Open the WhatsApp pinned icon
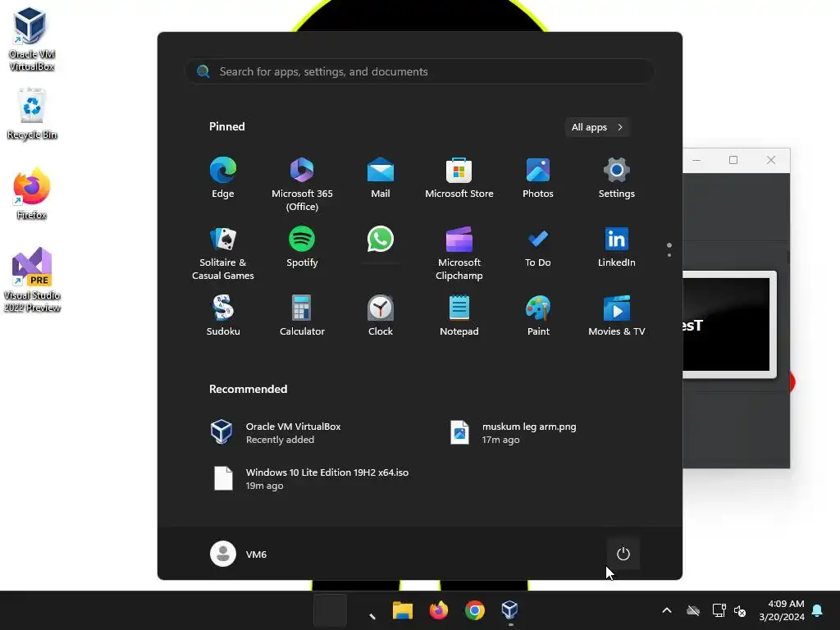The image size is (840, 630). [x=381, y=240]
